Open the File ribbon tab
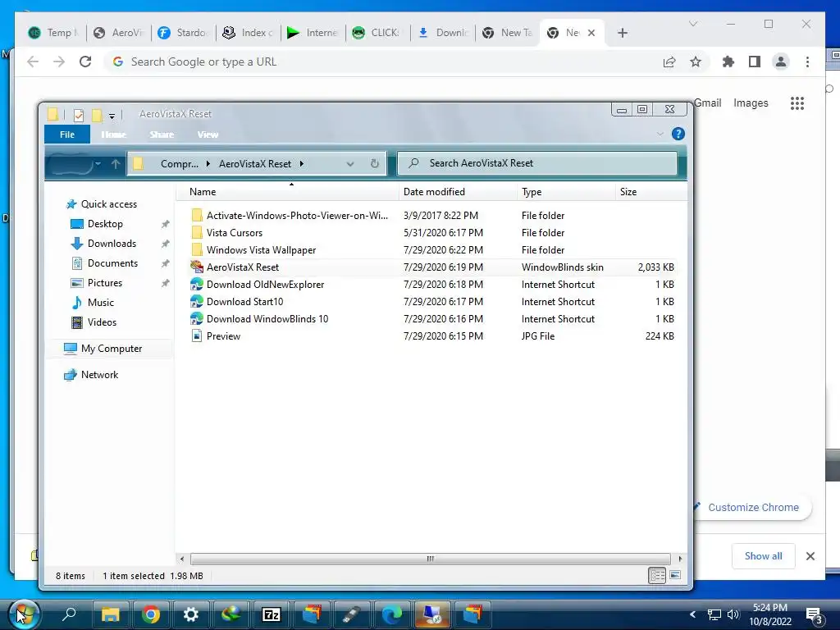Viewport: 840px width, 630px height. coord(67,135)
